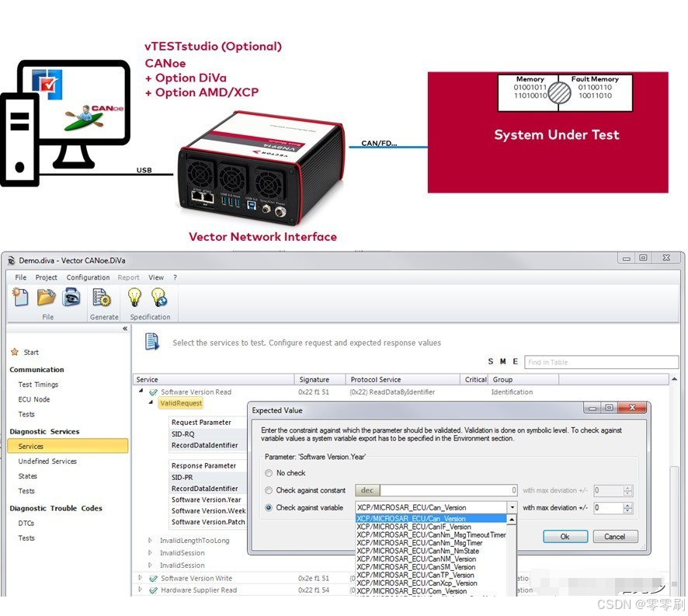The height and width of the screenshot is (616, 688).
Task: Collapse the ValidRequest node
Action: tap(151, 402)
